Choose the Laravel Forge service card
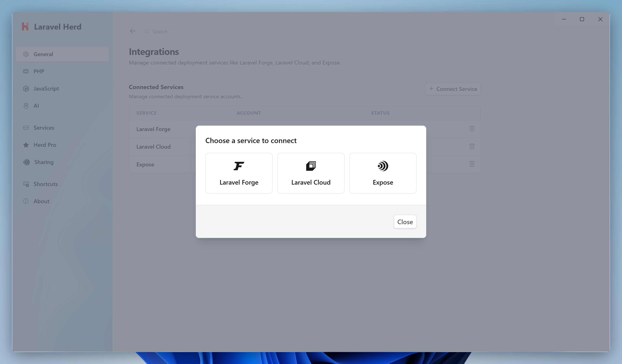 [239, 173]
